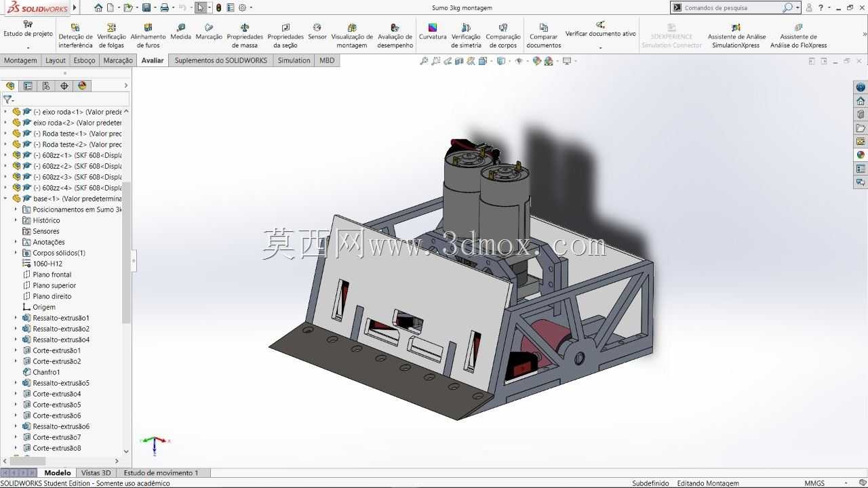Screen dimensions: 868x488
Task: Click the user login icon
Action: tap(809, 7)
